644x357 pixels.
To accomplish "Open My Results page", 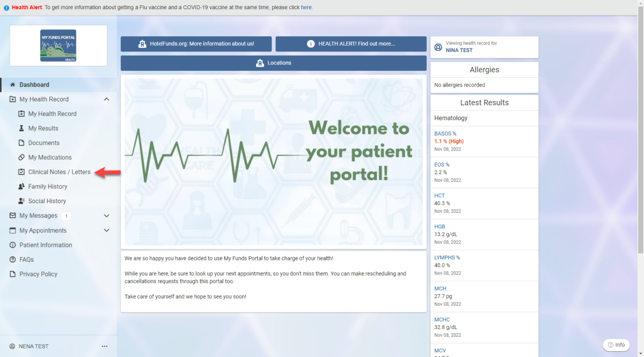I will pyautogui.click(x=43, y=128).
